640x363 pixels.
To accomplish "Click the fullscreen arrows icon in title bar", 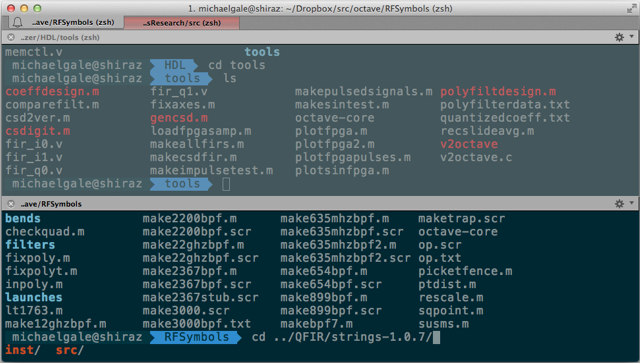I will point(631,8).
